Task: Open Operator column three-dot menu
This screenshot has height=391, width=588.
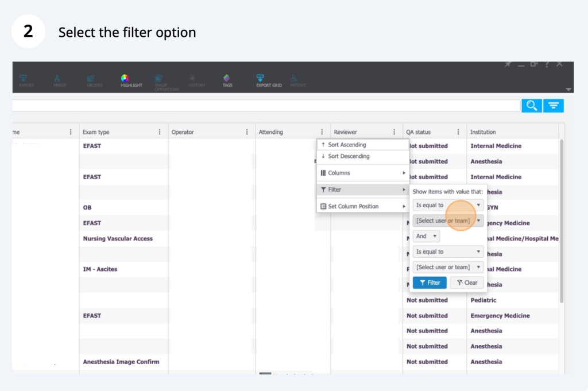Action: [247, 132]
